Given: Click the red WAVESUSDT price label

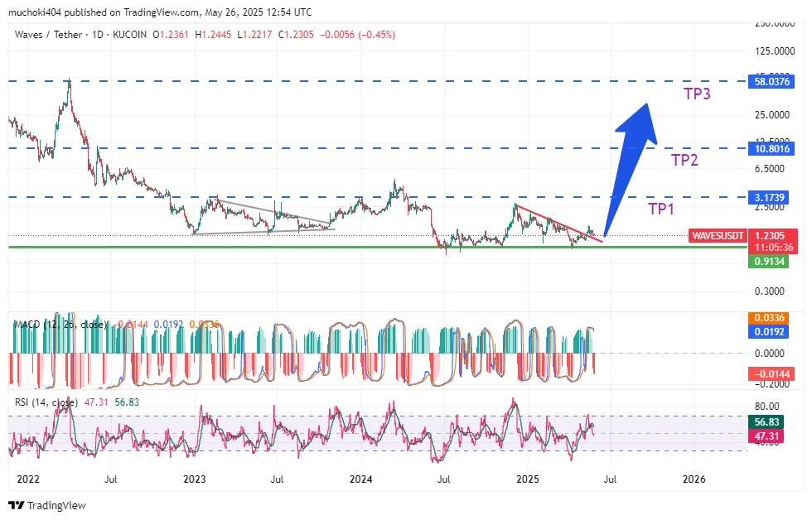Looking at the screenshot, I should (718, 235).
